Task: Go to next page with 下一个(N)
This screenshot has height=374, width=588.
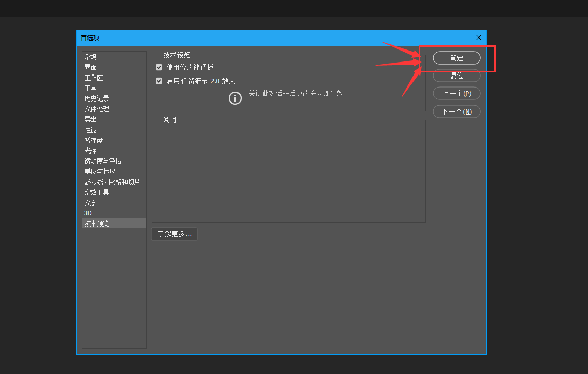Action: (456, 111)
